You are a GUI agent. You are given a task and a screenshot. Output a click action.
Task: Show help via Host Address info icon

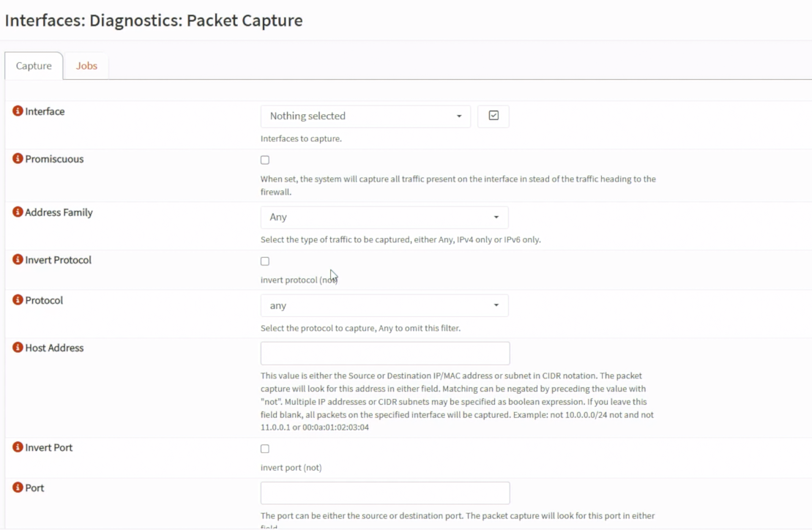(18, 347)
